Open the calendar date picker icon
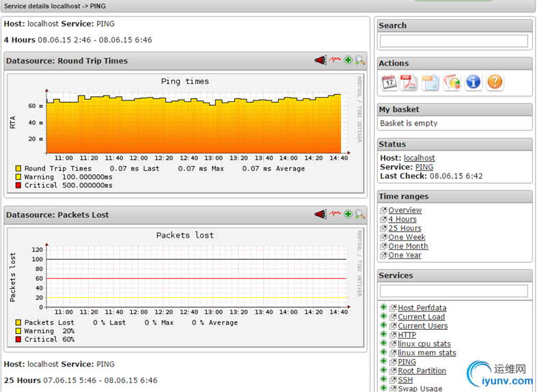The width and height of the screenshot is (537, 392). click(389, 82)
